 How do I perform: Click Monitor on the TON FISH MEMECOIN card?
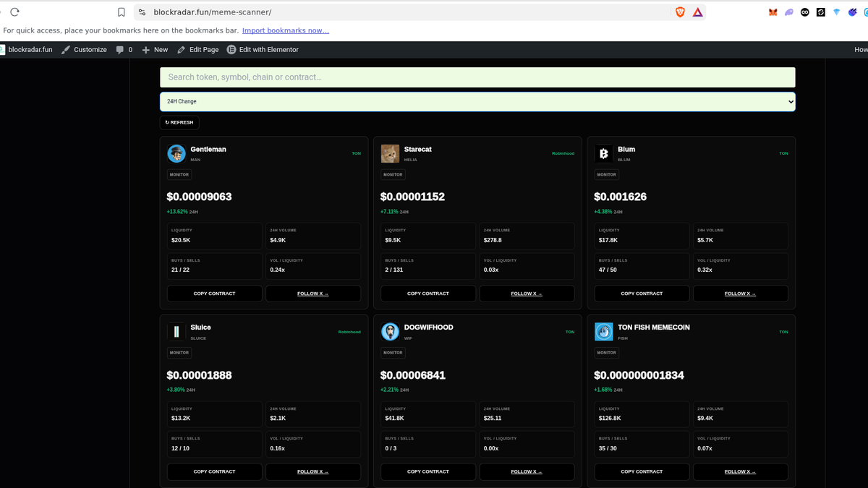point(607,353)
